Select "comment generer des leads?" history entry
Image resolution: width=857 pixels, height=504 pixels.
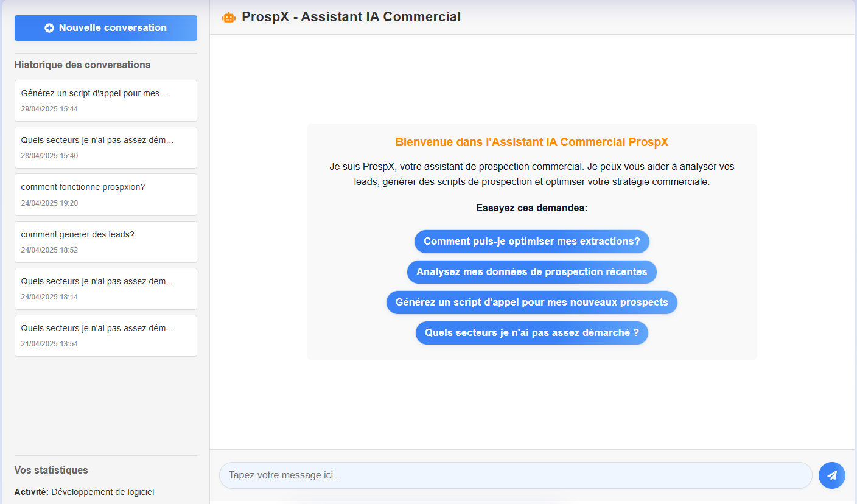(x=106, y=242)
